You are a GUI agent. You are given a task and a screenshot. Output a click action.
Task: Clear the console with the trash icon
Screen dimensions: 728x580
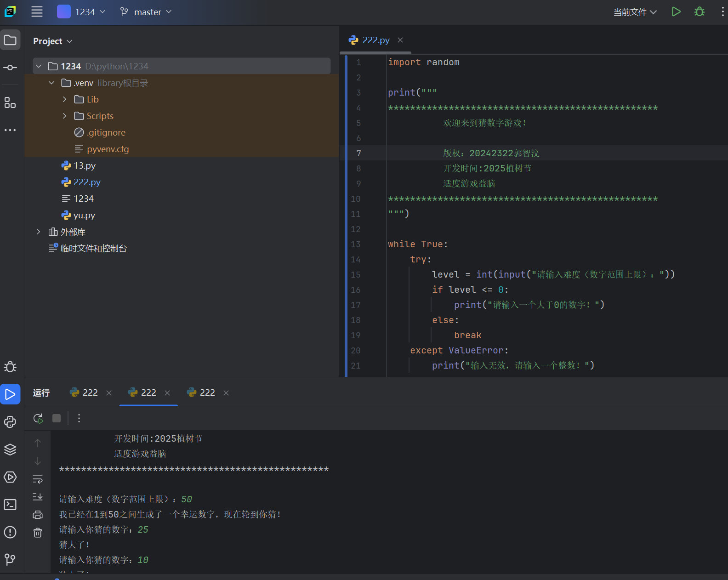(x=38, y=533)
